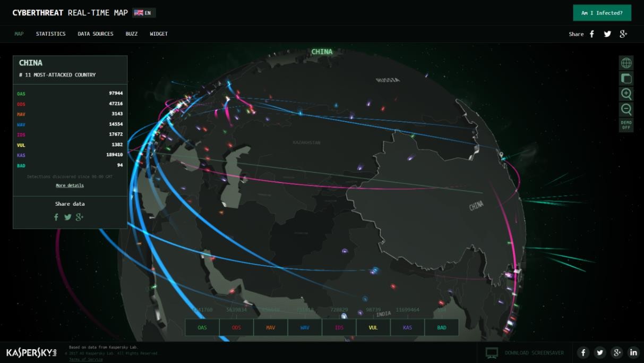The image size is (644, 363).
Task: Share on Twitter from the top bar
Action: (x=607, y=34)
